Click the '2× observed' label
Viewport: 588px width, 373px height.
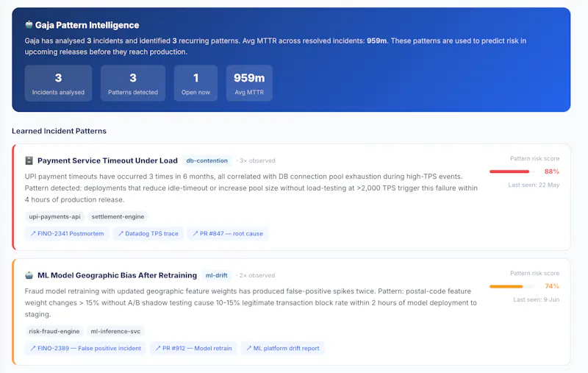[257, 275]
